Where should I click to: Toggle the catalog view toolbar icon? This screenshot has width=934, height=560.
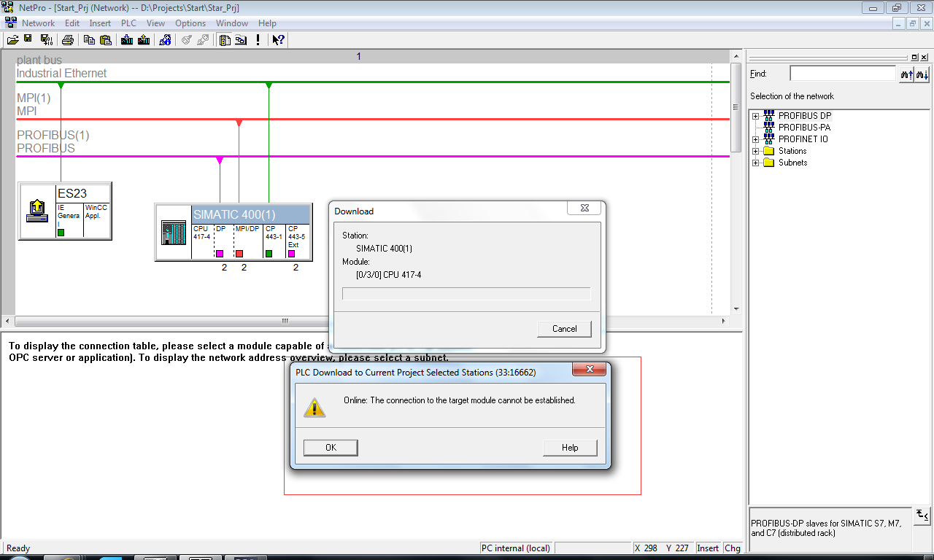225,39
